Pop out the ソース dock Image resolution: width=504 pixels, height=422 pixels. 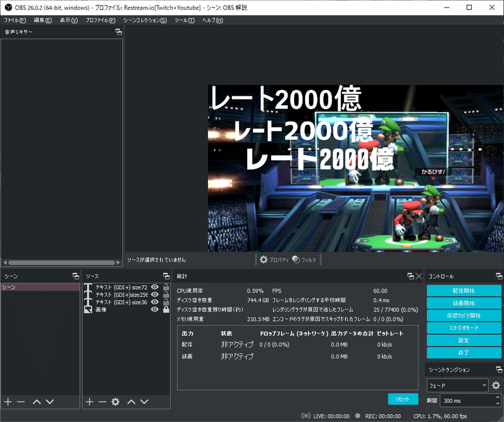pyautogui.click(x=166, y=276)
